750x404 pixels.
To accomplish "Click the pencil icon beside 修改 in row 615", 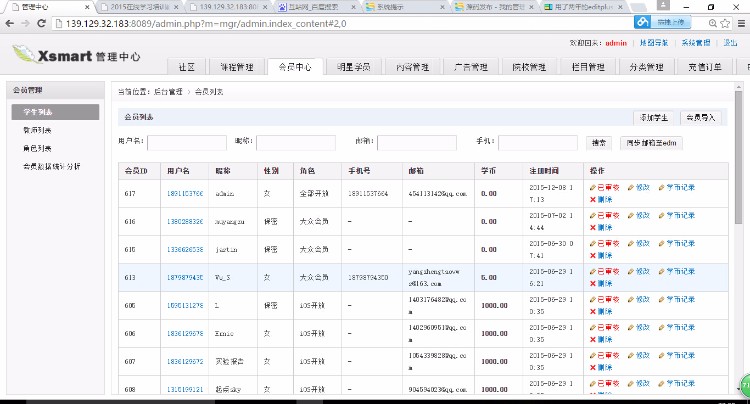I will (x=631, y=243).
